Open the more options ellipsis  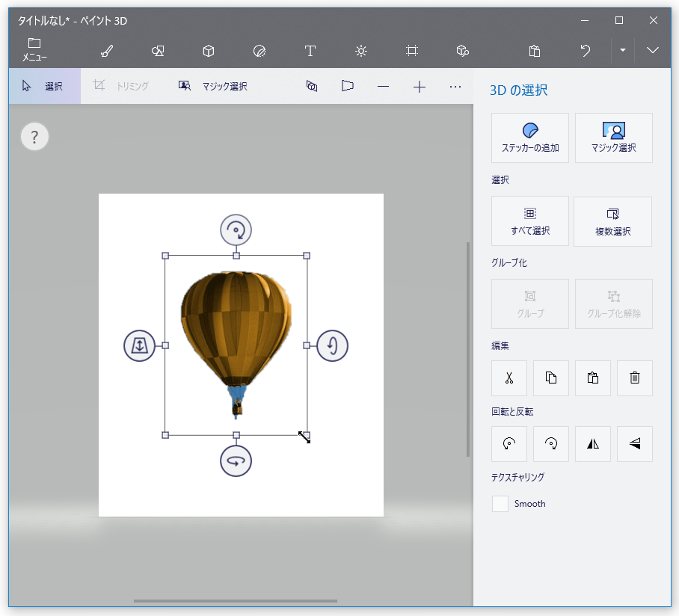pyautogui.click(x=455, y=87)
